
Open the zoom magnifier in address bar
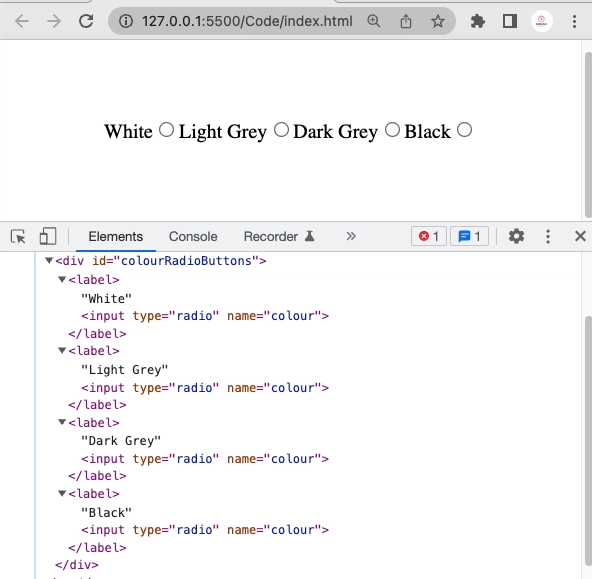(x=373, y=21)
